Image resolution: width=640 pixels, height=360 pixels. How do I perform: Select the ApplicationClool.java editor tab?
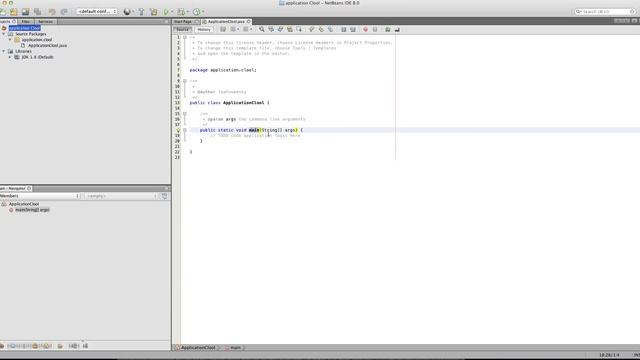(226, 21)
